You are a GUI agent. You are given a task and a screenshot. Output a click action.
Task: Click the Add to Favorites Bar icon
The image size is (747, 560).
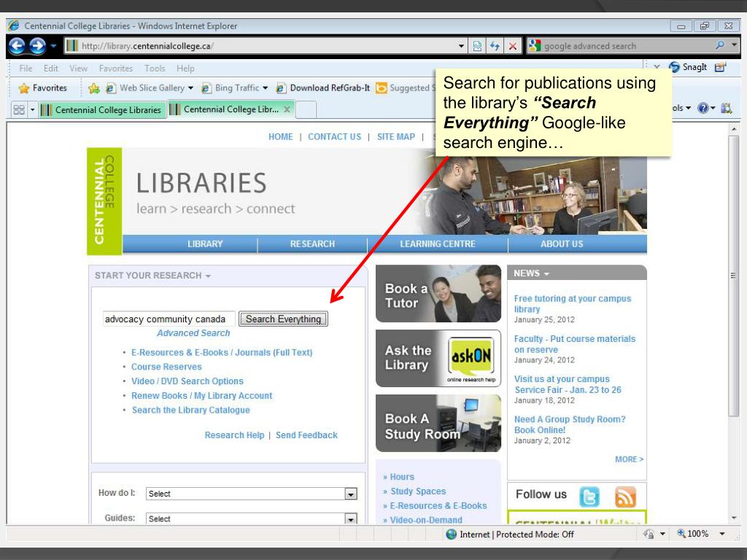94,88
